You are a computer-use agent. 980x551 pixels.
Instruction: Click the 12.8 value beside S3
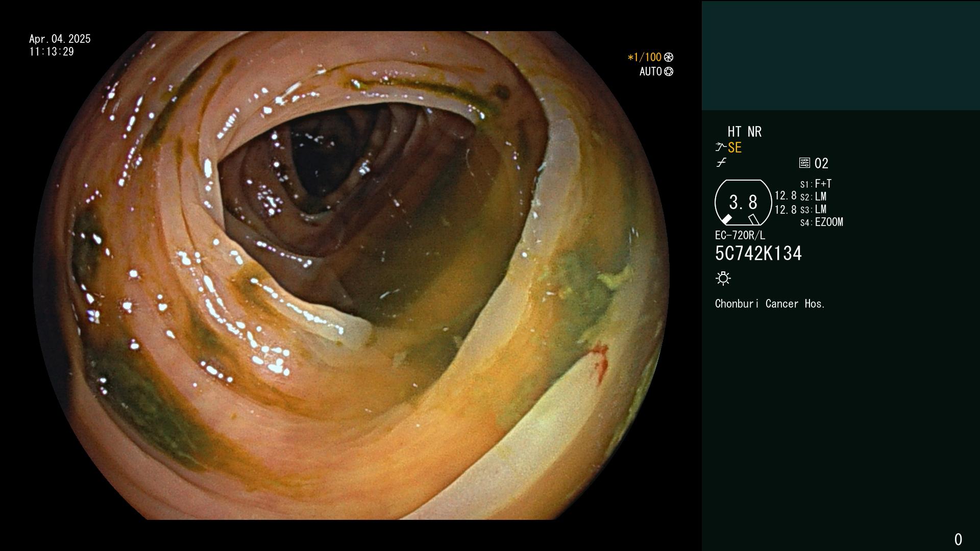tap(786, 209)
